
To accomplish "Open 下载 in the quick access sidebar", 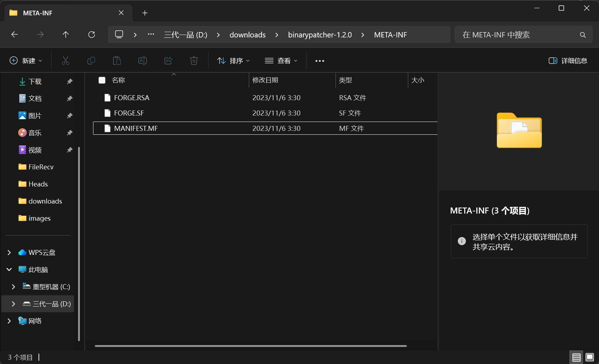I will (x=35, y=82).
